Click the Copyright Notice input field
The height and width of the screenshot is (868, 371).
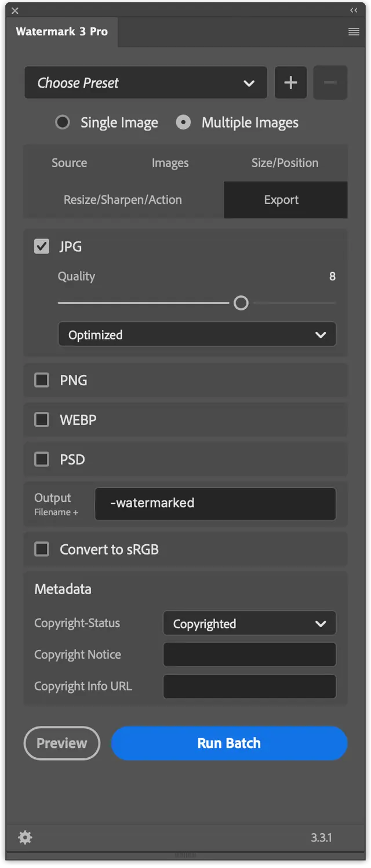point(249,654)
